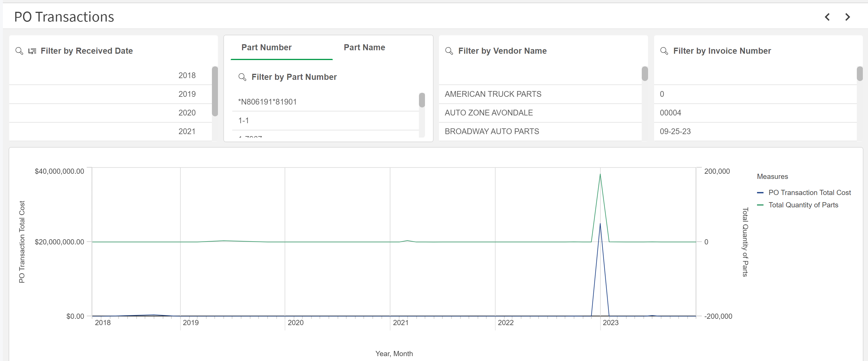Click the Vendor Name list scrollbar thumb
868x361 pixels.
[644, 74]
